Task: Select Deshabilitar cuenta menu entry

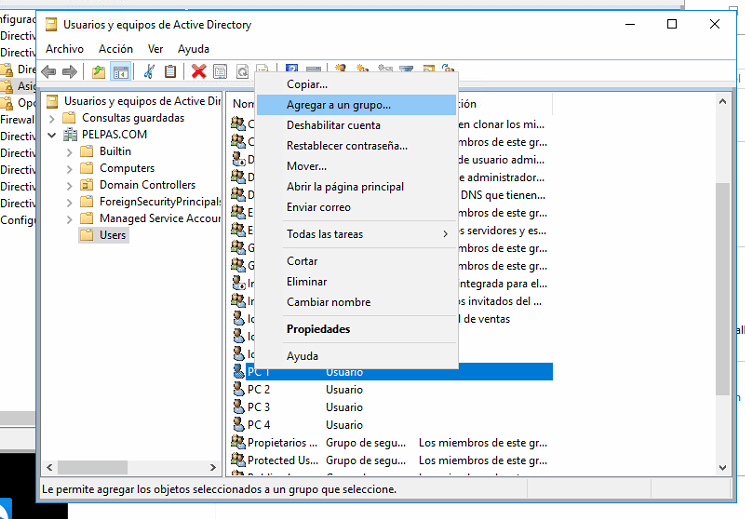Action: coord(333,125)
